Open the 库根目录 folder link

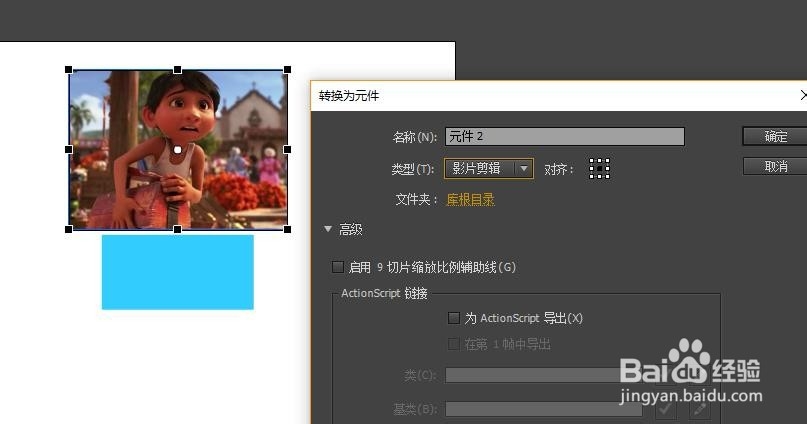tap(470, 199)
